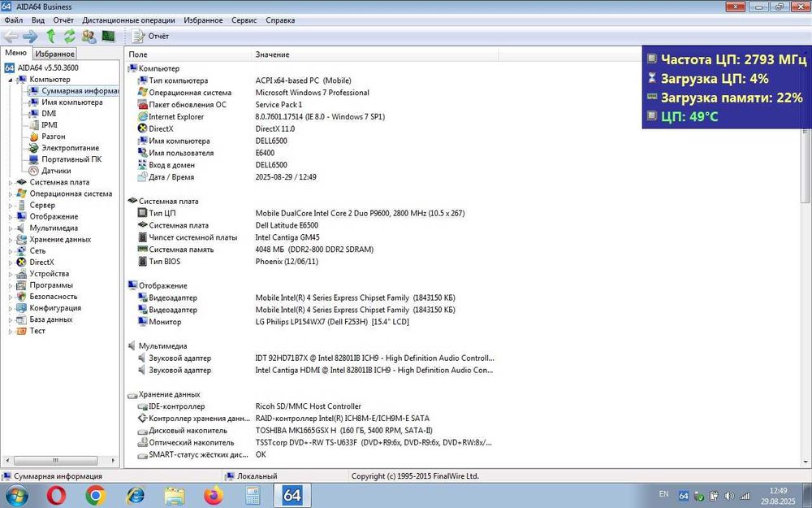Click the sidebar horizontal scrollbar right arrow
Viewport: 812px width, 508px height.
pyautogui.click(x=114, y=460)
